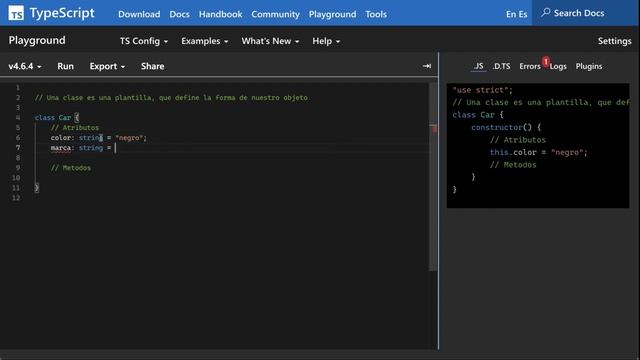Expand the Export dropdown
The width and height of the screenshot is (640, 360).
[107, 66]
